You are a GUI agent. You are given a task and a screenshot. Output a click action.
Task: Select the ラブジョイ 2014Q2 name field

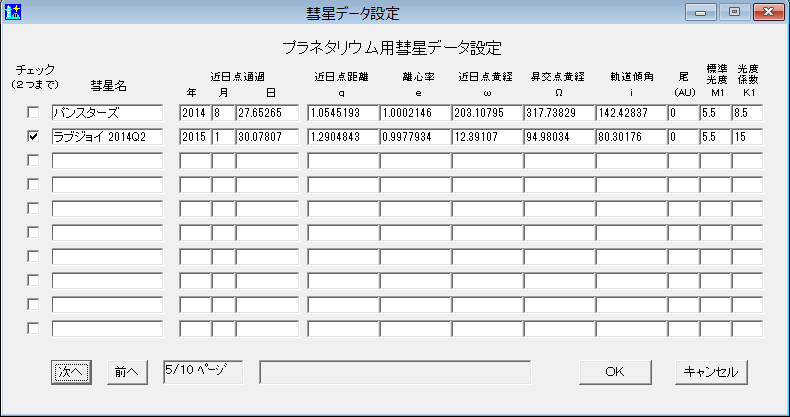(107, 136)
